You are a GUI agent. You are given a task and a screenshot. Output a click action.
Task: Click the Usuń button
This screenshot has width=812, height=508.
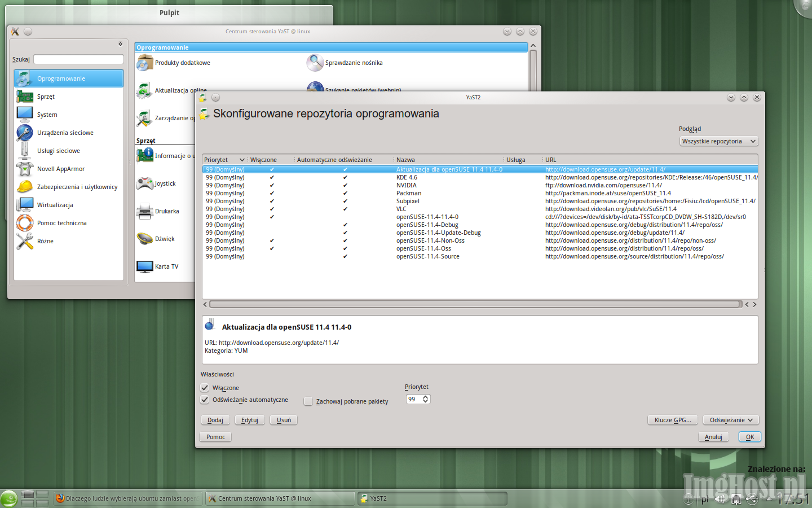pos(284,420)
